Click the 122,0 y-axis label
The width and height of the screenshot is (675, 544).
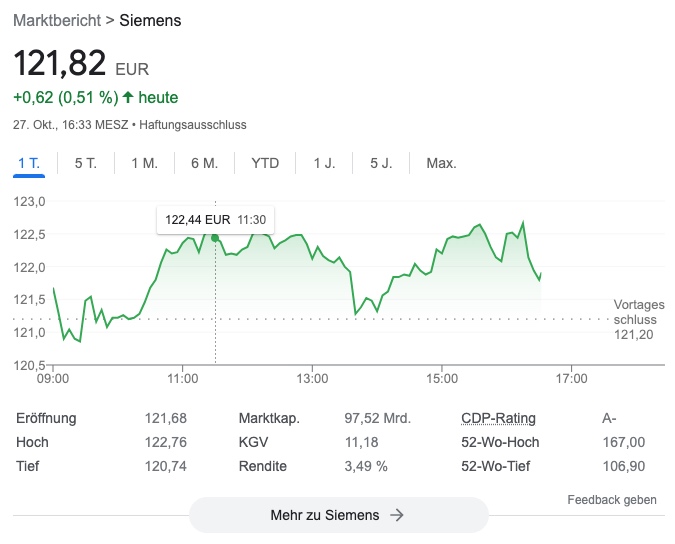point(29,267)
